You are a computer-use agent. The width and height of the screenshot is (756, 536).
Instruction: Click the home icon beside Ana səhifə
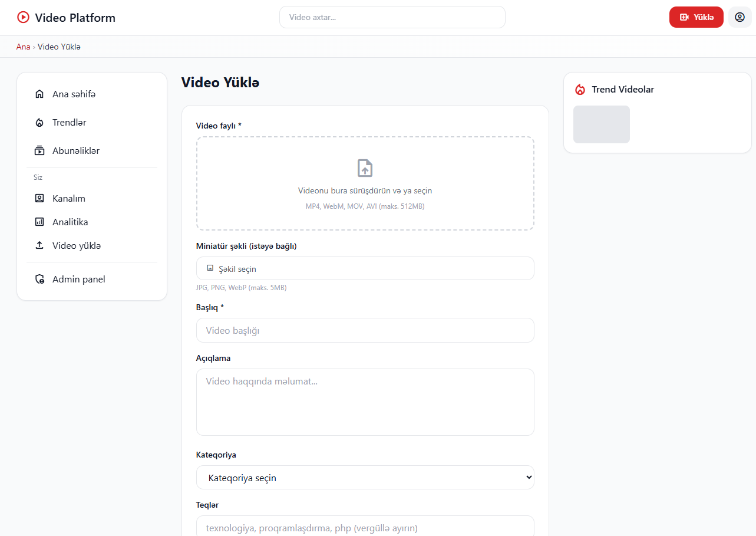[x=39, y=94]
